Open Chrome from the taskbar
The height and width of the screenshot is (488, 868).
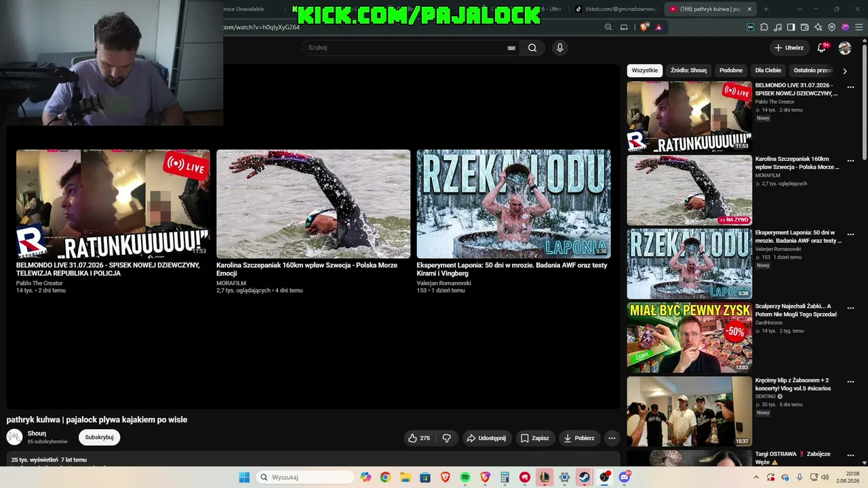[385, 477]
